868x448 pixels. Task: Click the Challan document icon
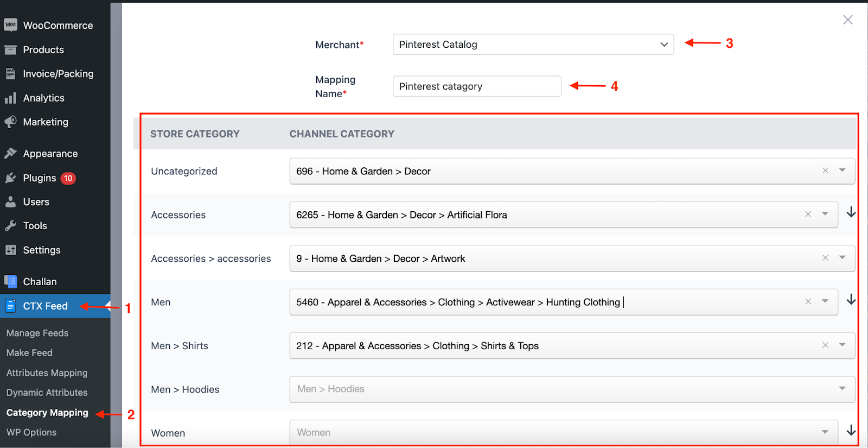pyautogui.click(x=10, y=281)
